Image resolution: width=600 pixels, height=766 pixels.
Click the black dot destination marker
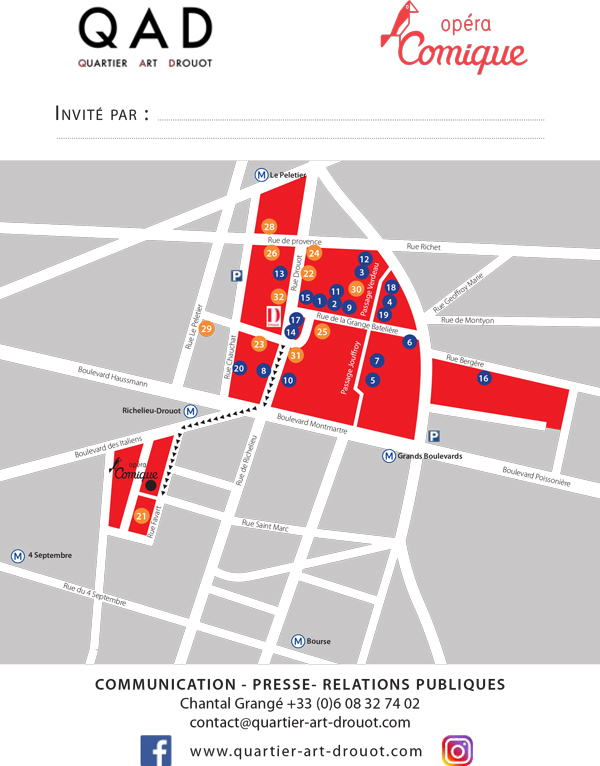(x=150, y=485)
